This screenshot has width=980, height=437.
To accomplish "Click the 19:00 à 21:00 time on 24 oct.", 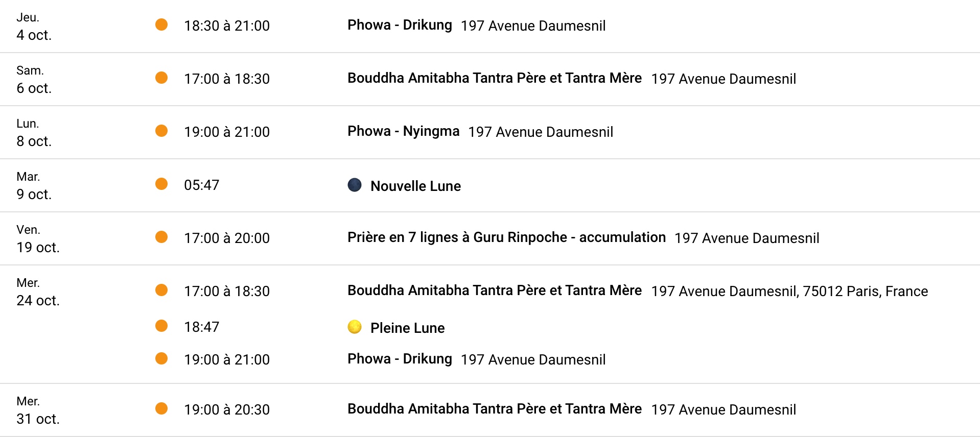I will tap(226, 359).
